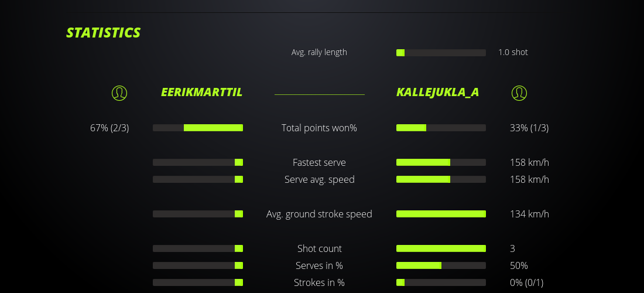Click the 1.0 shot rally value
The width and height of the screenshot is (644, 293).
[513, 52]
